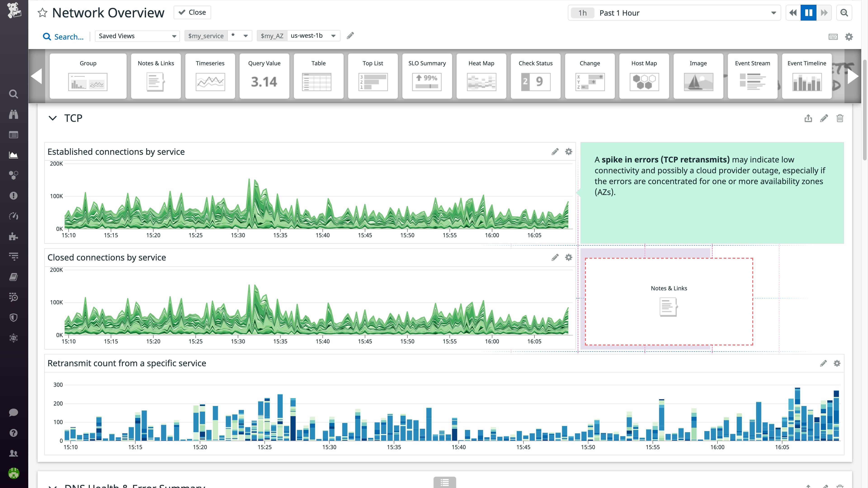
Task: Select the Heat Map widget from the widget tray
Action: [481, 76]
